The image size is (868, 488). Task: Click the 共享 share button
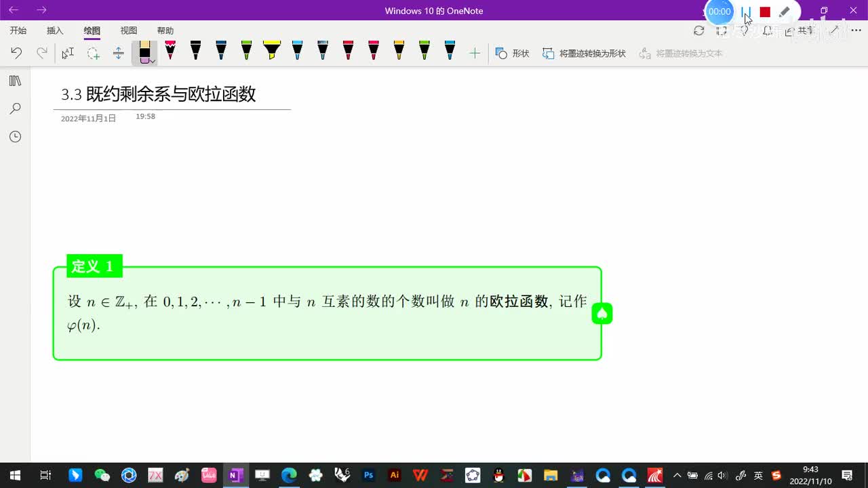pos(799,30)
